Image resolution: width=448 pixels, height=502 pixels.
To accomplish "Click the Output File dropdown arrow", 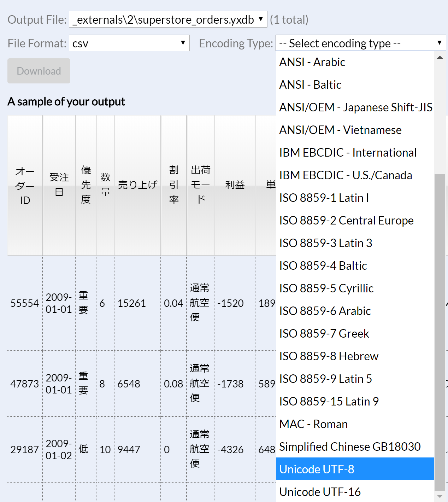I will pyautogui.click(x=261, y=19).
